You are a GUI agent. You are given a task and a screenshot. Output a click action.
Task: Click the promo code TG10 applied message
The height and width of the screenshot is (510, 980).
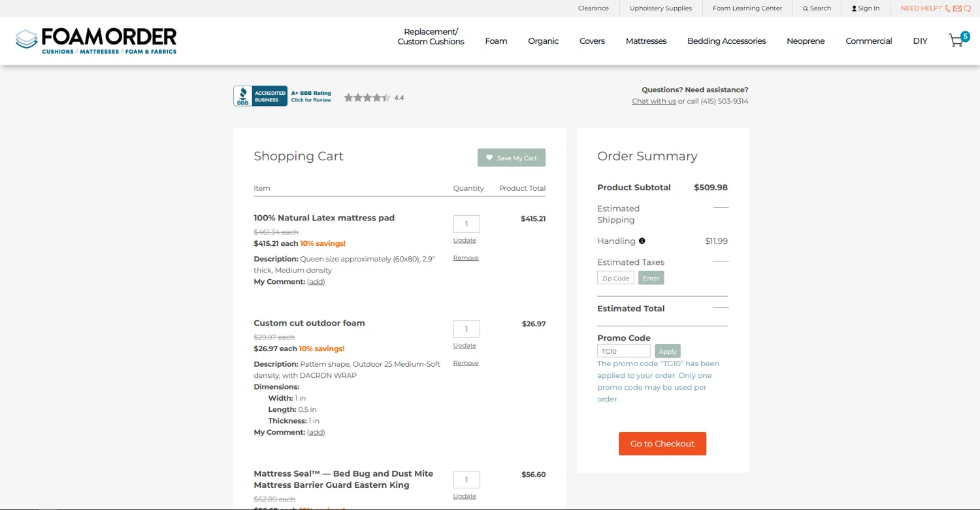click(659, 381)
